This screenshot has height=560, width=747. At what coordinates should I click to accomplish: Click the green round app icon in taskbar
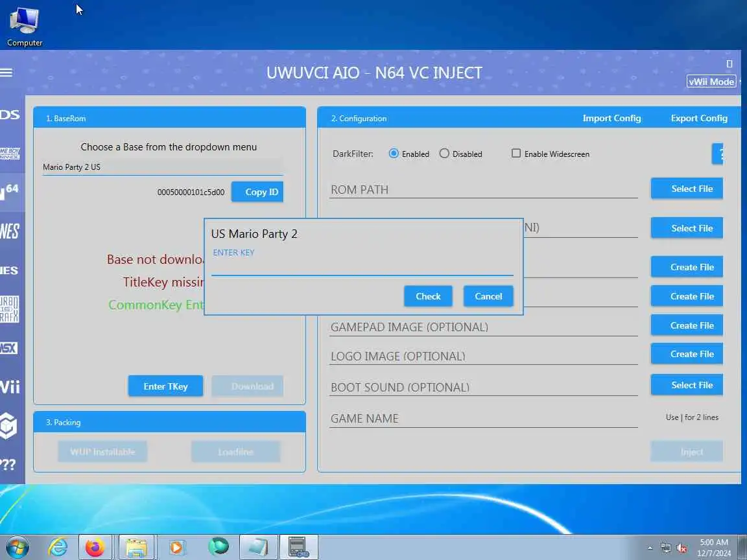[218, 546]
